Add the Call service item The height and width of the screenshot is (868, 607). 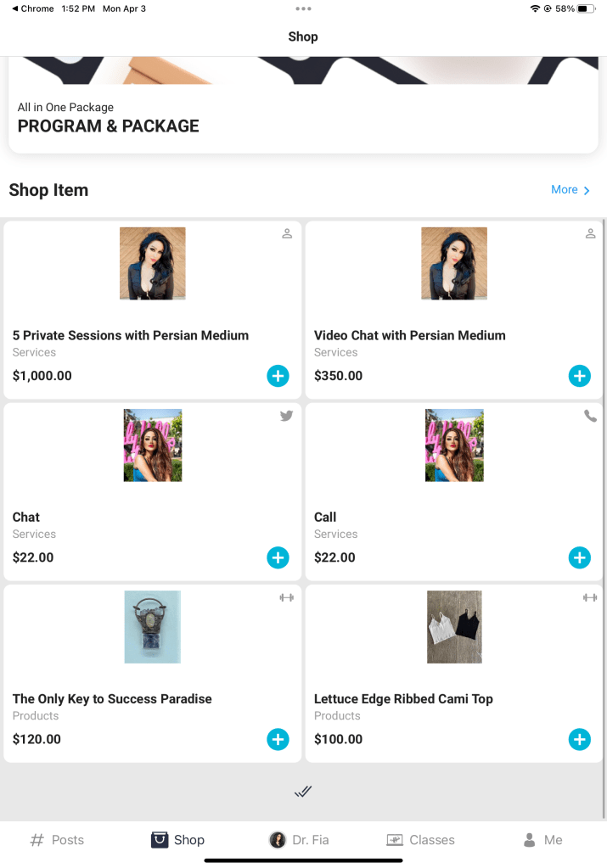click(x=579, y=557)
